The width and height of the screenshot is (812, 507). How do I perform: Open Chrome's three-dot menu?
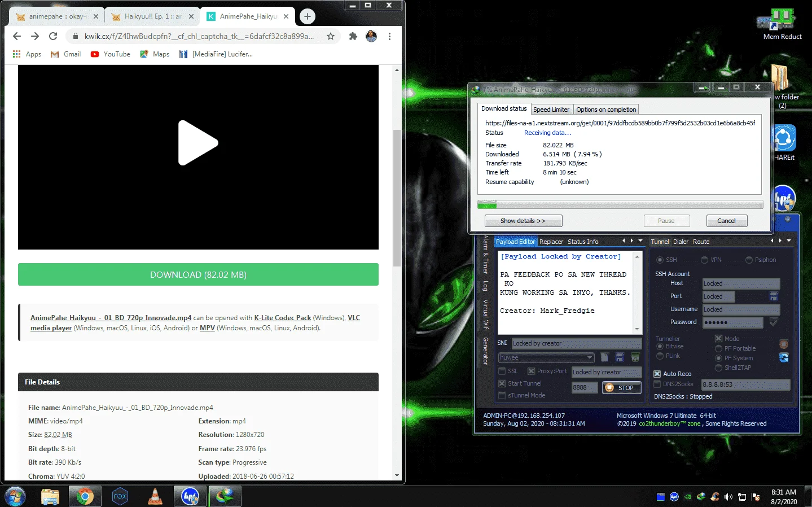click(389, 36)
